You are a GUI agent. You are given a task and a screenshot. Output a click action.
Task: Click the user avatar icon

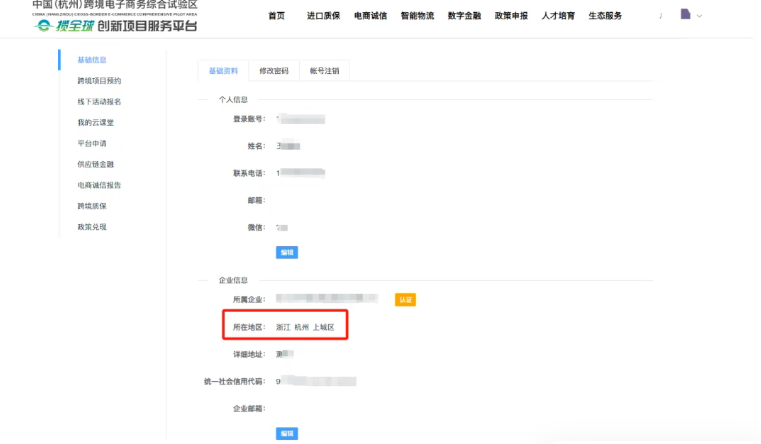coord(685,14)
